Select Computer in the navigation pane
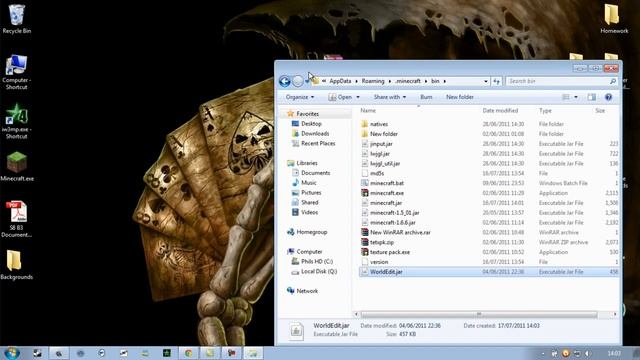640x360 pixels. [309, 251]
